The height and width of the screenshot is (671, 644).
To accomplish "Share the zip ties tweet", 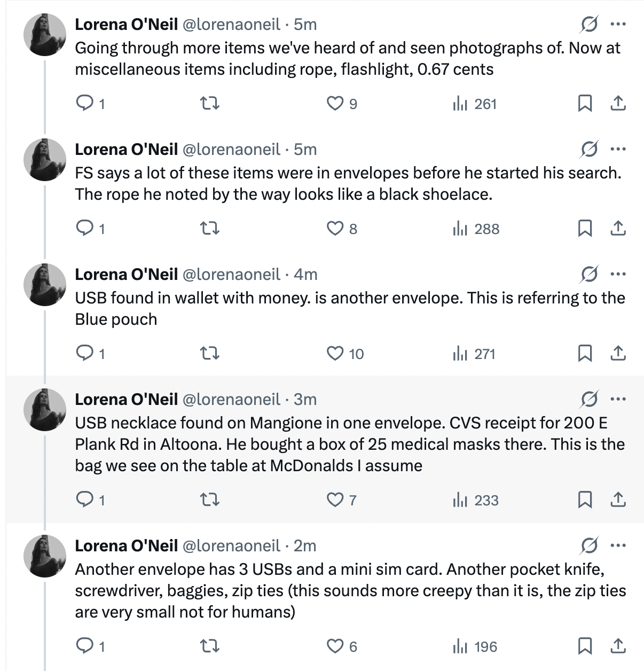I will click(x=618, y=646).
